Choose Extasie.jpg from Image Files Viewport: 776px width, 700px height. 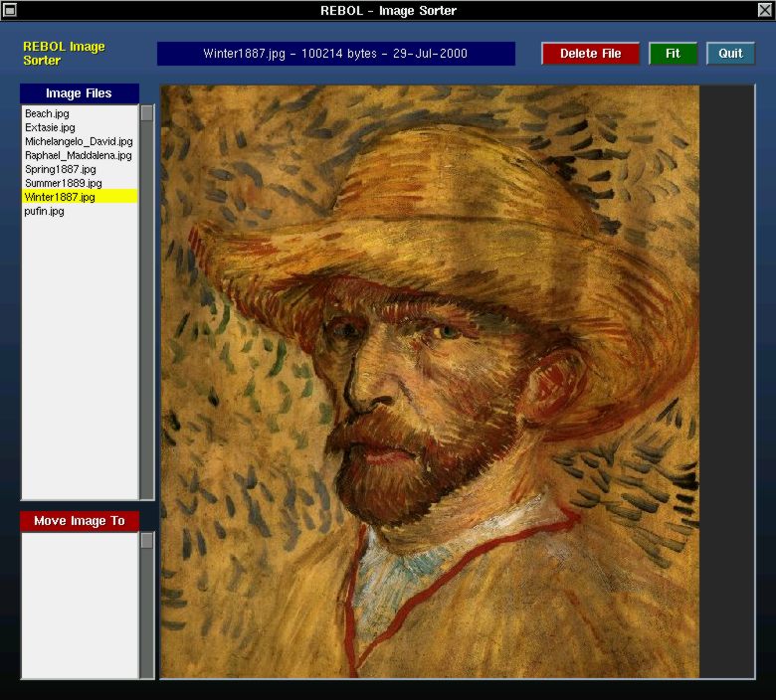(x=50, y=128)
